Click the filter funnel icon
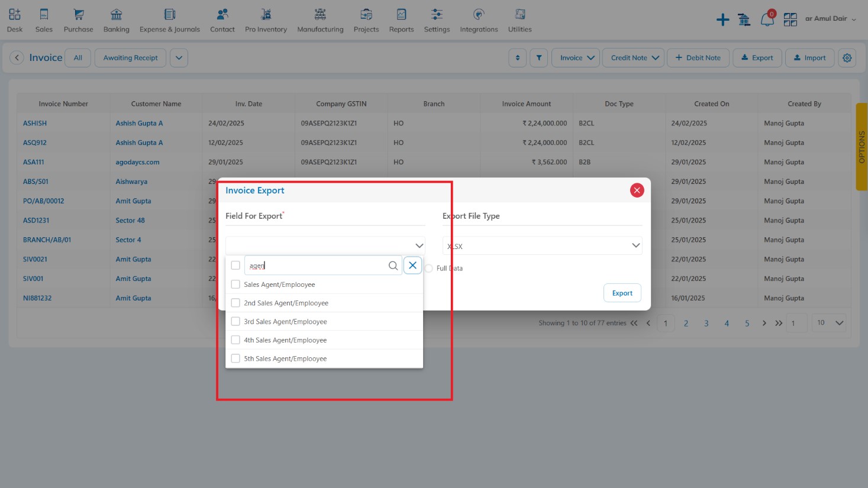Image resolution: width=868 pixels, height=488 pixels. 539,58
